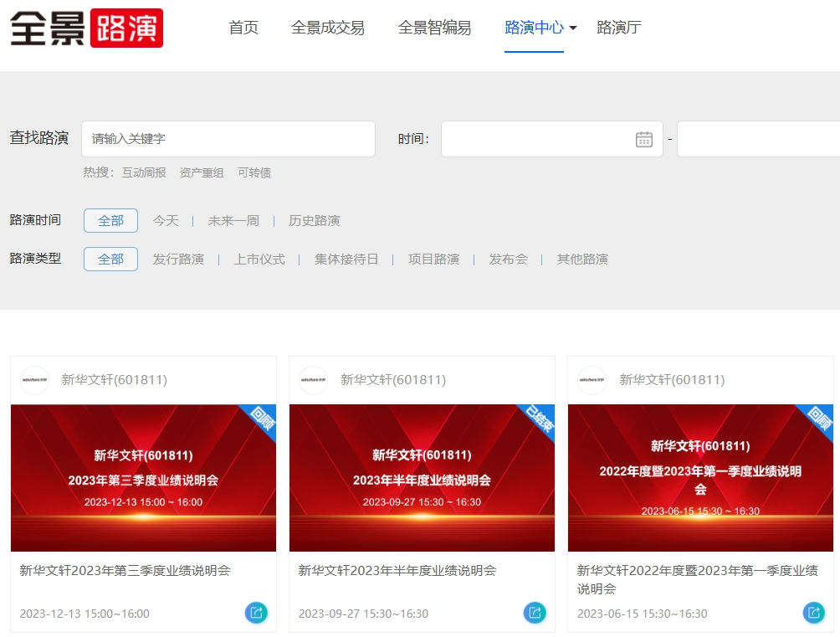Filter type by 发布会
This screenshot has height=637, width=840.
click(509, 259)
